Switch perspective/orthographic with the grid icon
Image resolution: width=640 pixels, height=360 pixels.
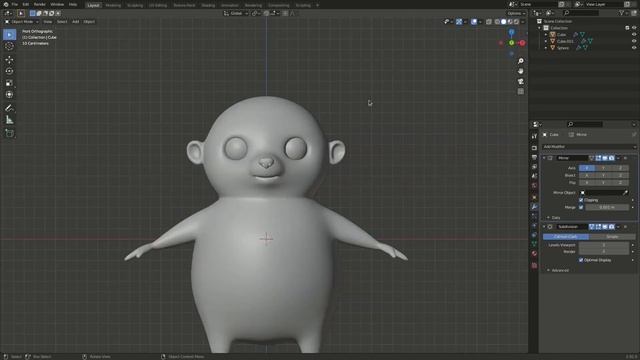pyautogui.click(x=521, y=92)
